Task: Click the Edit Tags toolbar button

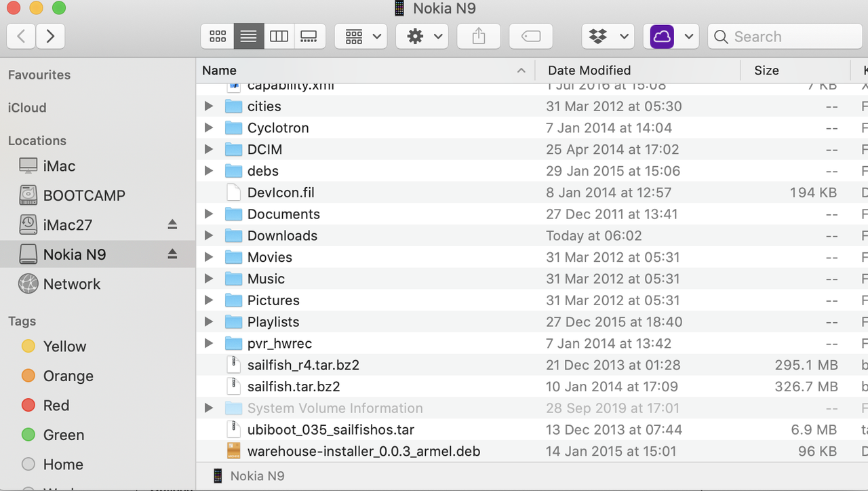Action: [x=531, y=37]
